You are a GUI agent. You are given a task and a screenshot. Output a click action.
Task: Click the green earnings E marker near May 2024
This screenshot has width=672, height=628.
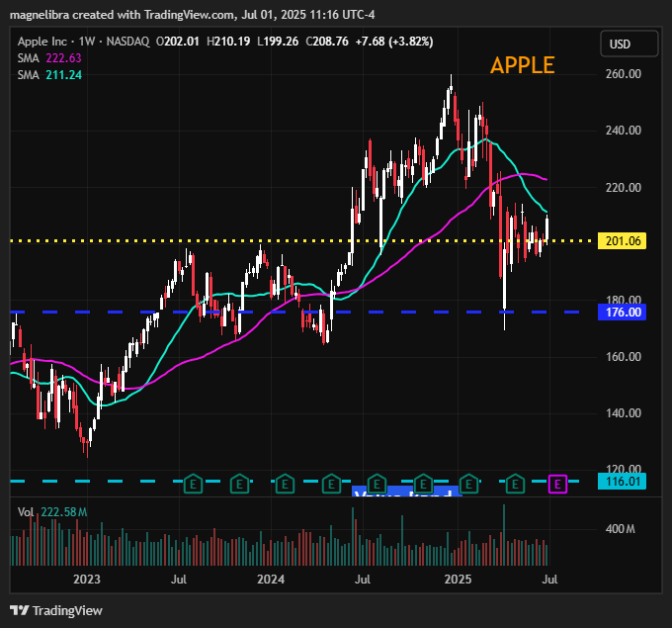(331, 484)
